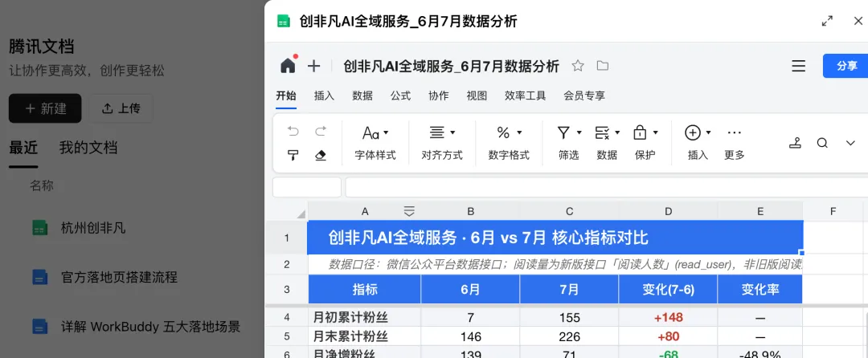
Task: Click the redo arrow icon
Action: point(321,132)
